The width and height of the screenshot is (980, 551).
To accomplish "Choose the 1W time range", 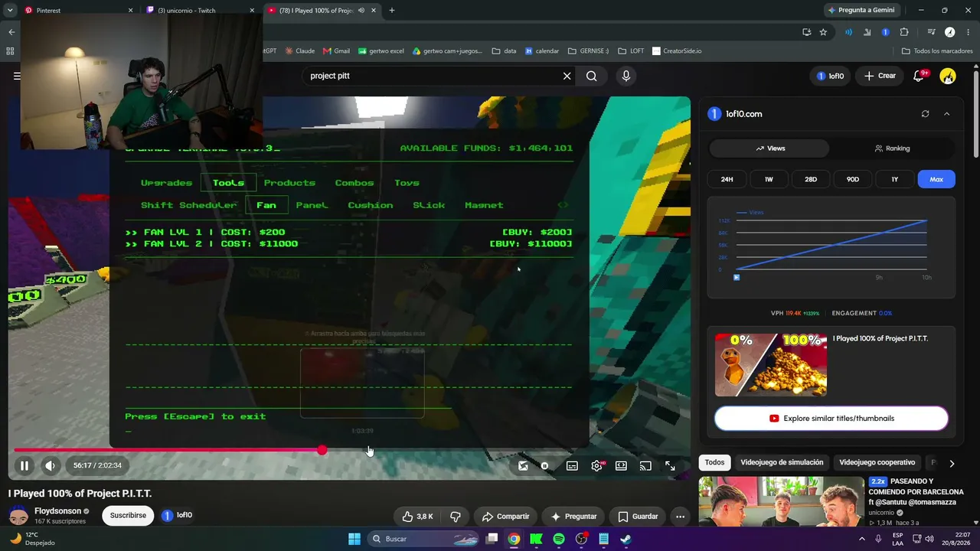I will [x=769, y=179].
